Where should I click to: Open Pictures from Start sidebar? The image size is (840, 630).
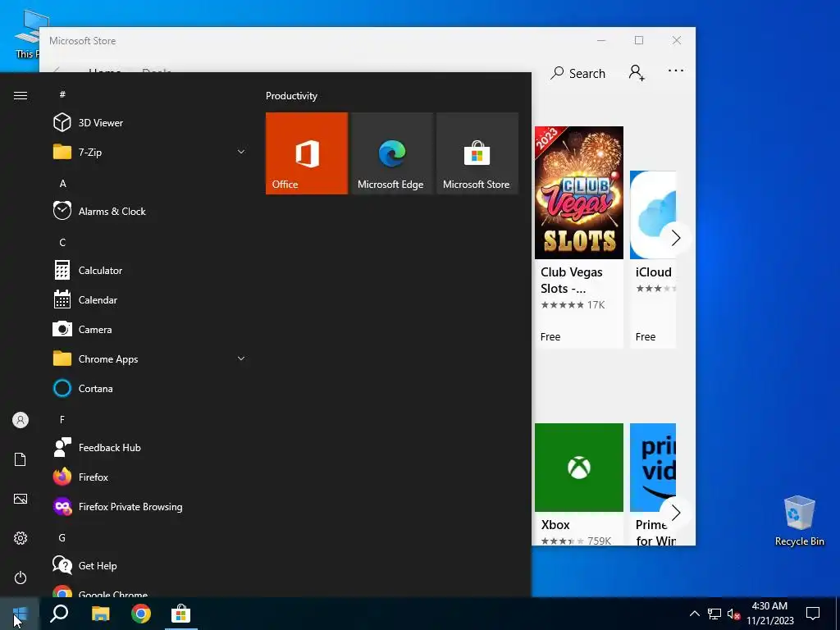[21, 499]
